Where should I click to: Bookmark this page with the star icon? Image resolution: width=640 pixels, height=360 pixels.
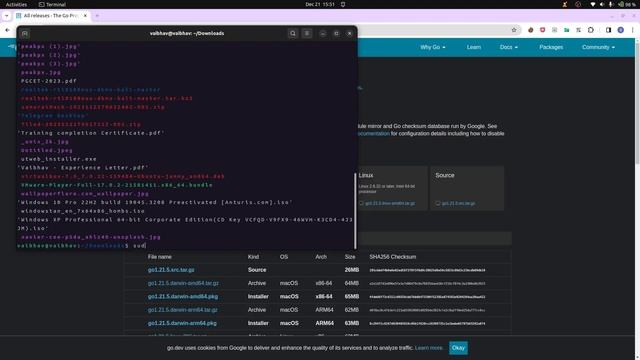514,30
